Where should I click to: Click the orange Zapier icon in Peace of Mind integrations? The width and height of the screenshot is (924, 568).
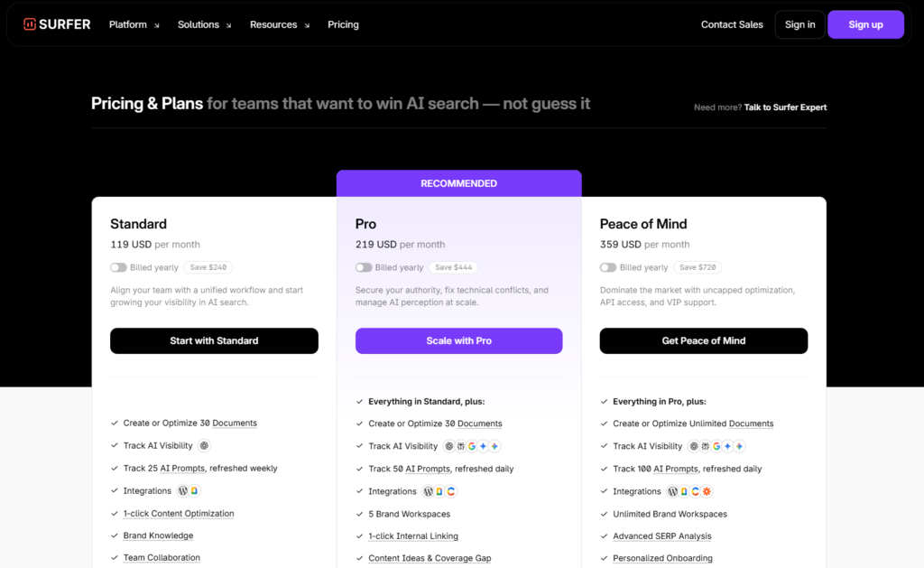[707, 491]
